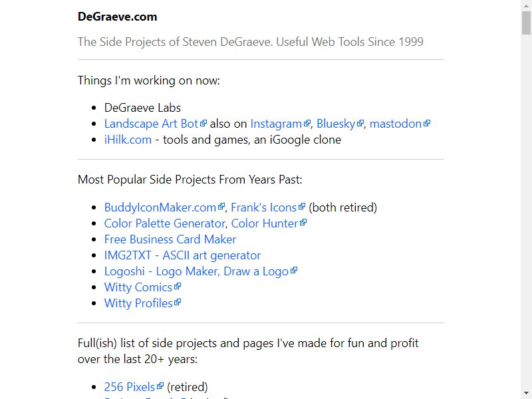
Task: Visit the Instagram link
Action: point(276,124)
